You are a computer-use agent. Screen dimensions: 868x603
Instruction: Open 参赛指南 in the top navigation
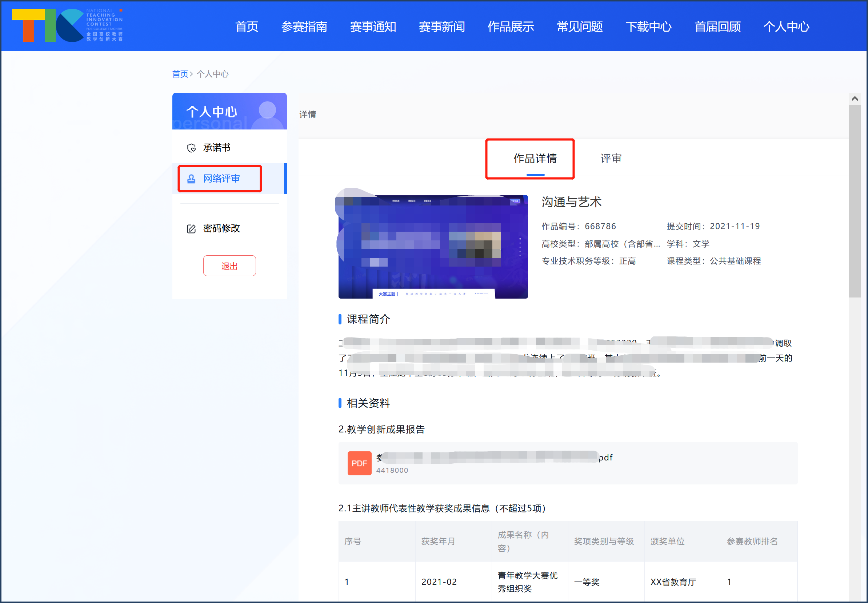pyautogui.click(x=304, y=27)
